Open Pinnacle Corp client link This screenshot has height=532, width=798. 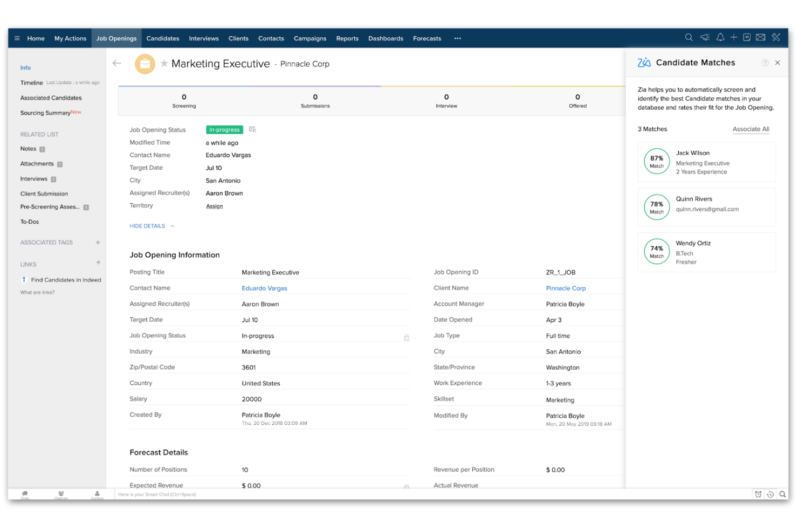tap(565, 288)
